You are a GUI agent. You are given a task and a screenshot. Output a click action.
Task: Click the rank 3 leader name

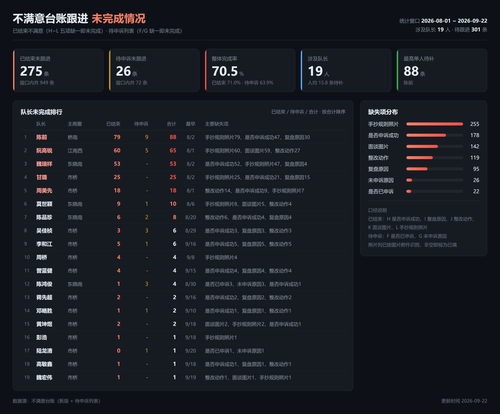(x=44, y=164)
